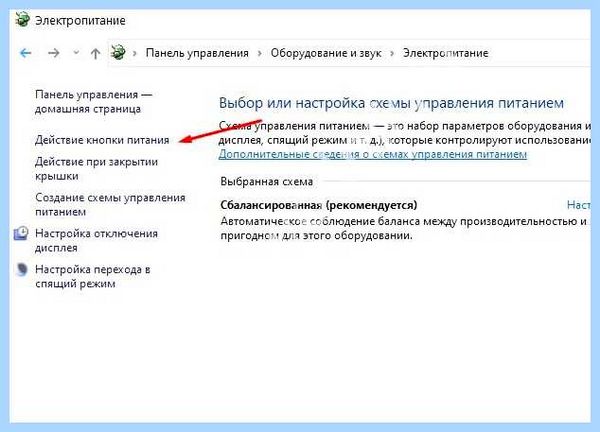This screenshot has height=432, width=600.
Task: Click the sleep mode moon icon
Action: pyautogui.click(x=21, y=269)
